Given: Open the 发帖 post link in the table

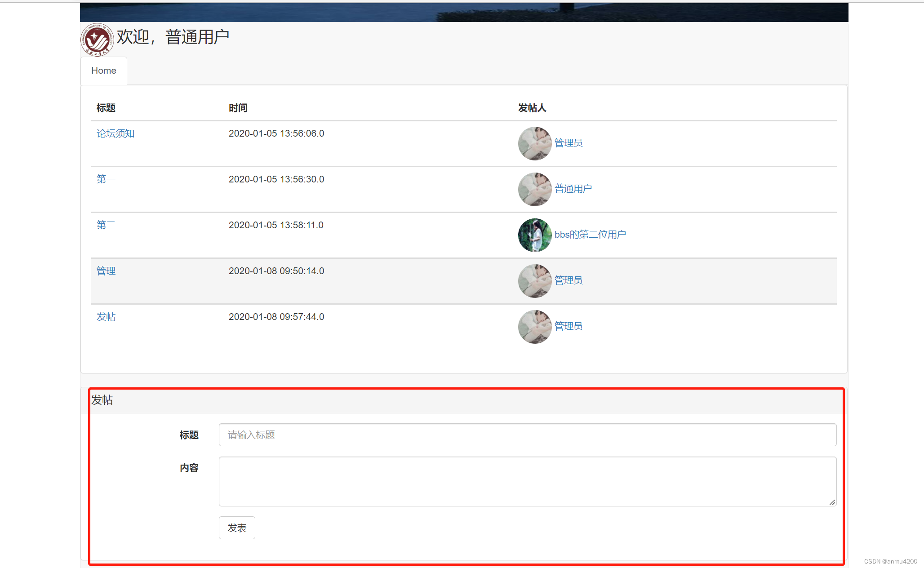Looking at the screenshot, I should 106,317.
